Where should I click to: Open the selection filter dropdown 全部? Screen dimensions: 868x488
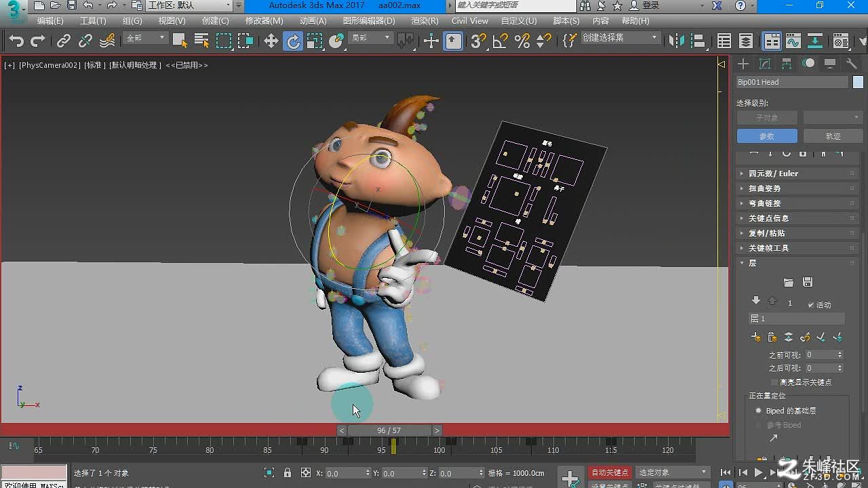pyautogui.click(x=145, y=38)
